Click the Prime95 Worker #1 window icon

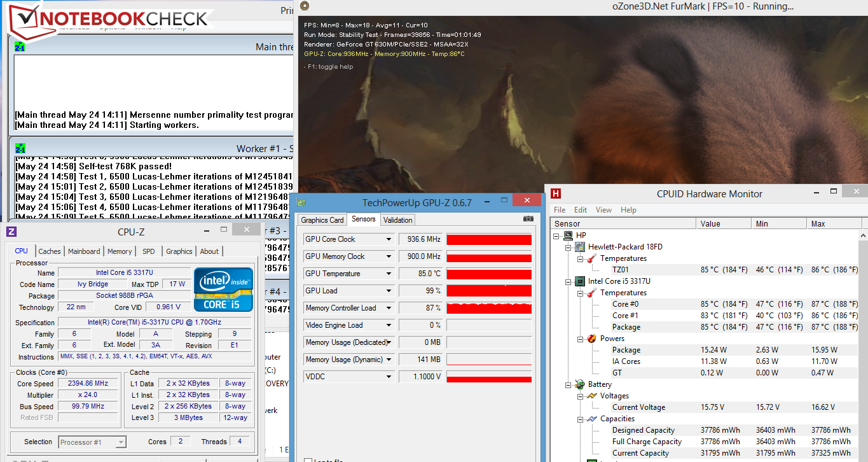(20, 148)
